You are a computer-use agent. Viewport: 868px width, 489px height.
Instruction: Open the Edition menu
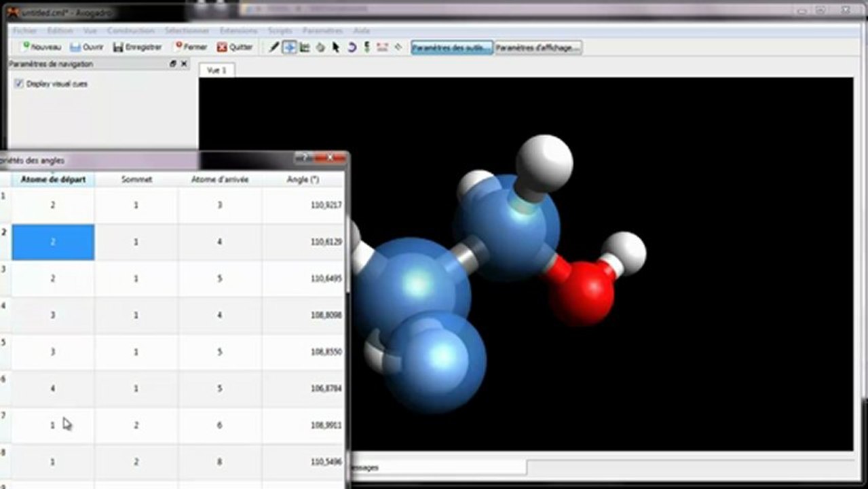click(60, 31)
